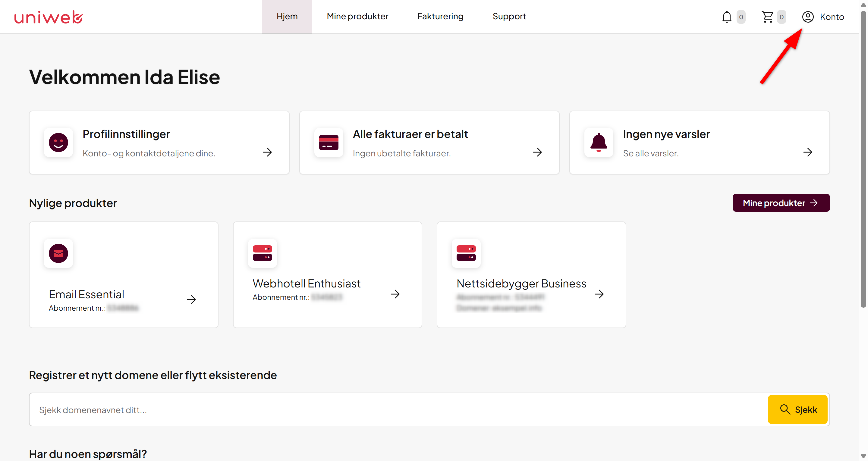The image size is (868, 461).
Task: Click the Uniweb logo
Action: [48, 17]
